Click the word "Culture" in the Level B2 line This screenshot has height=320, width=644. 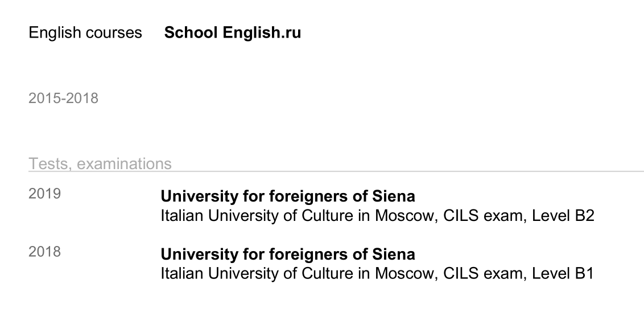click(x=326, y=216)
